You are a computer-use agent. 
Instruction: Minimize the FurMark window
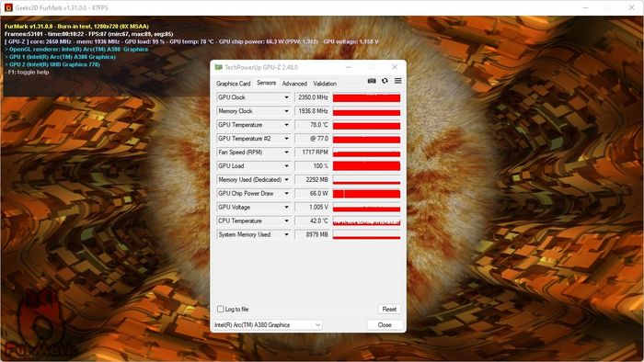pos(586,7)
